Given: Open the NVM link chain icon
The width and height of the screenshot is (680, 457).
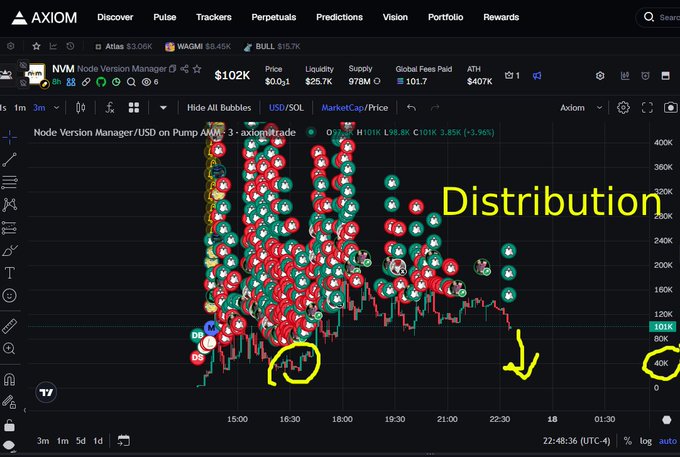Looking at the screenshot, I should (86, 82).
